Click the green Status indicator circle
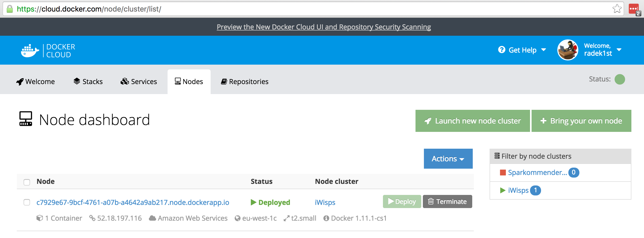Image resolution: width=644 pixels, height=238 pixels. (x=620, y=79)
